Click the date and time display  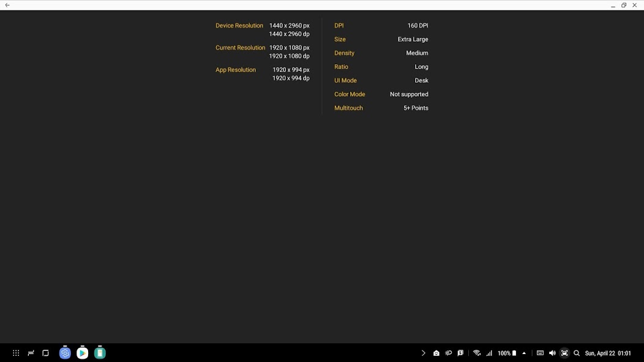pos(607,353)
